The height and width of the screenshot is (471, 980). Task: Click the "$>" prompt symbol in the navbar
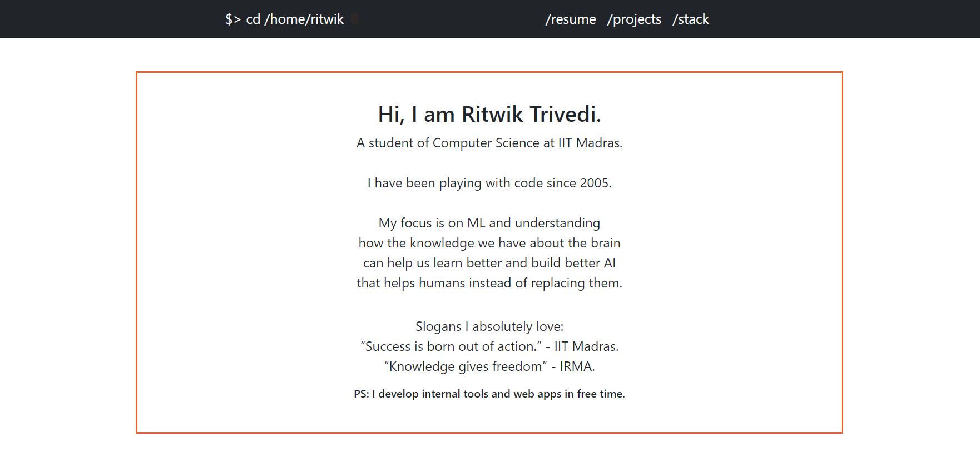point(233,19)
